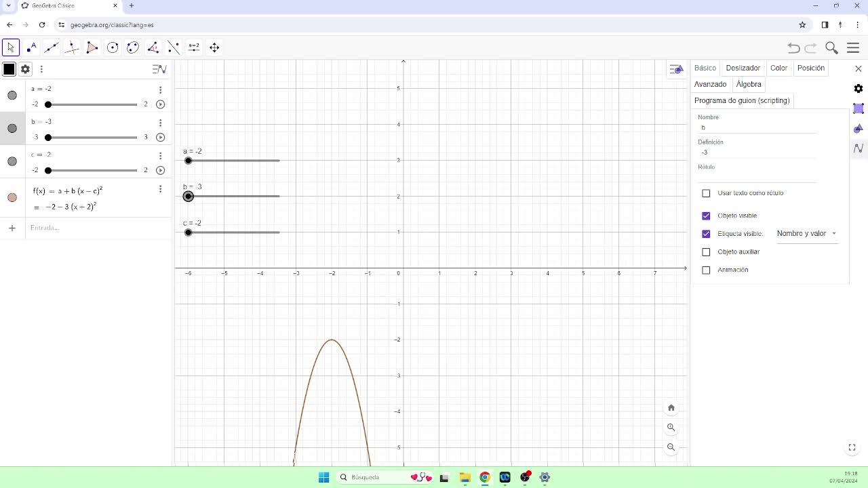The width and height of the screenshot is (868, 488).
Task: Toggle visibility of function f(x)
Action: pos(12,198)
